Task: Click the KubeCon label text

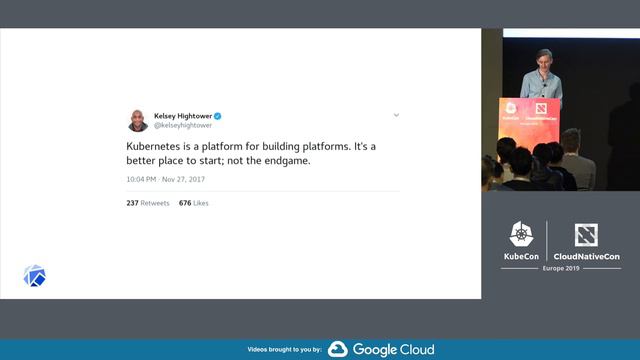Action: pyautogui.click(x=521, y=256)
